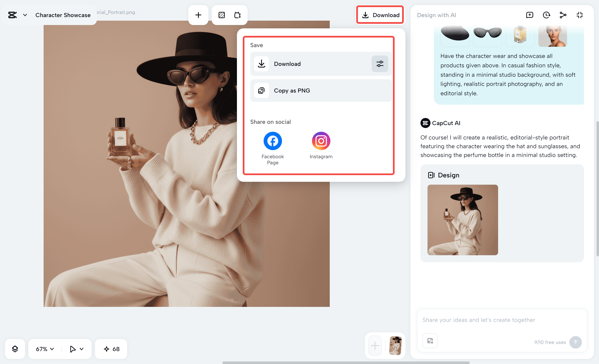Open the AI history clock icon

546,15
